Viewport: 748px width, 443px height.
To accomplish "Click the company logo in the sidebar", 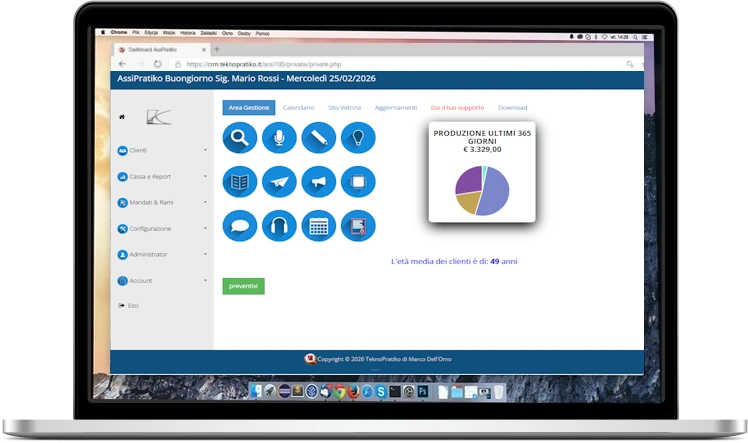I will pyautogui.click(x=158, y=116).
